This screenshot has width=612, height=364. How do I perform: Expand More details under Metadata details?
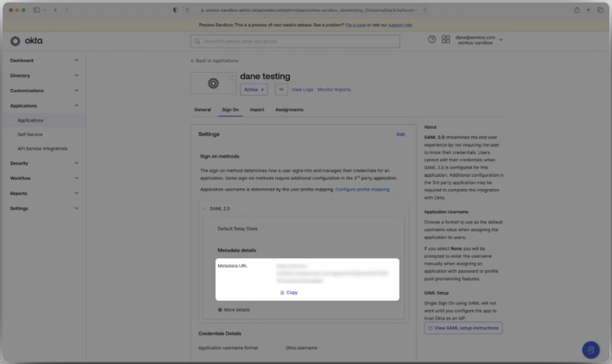pos(234,309)
